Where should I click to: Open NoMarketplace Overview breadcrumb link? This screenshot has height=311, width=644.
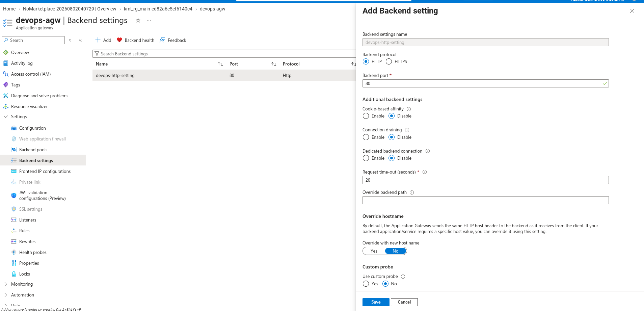click(x=70, y=9)
